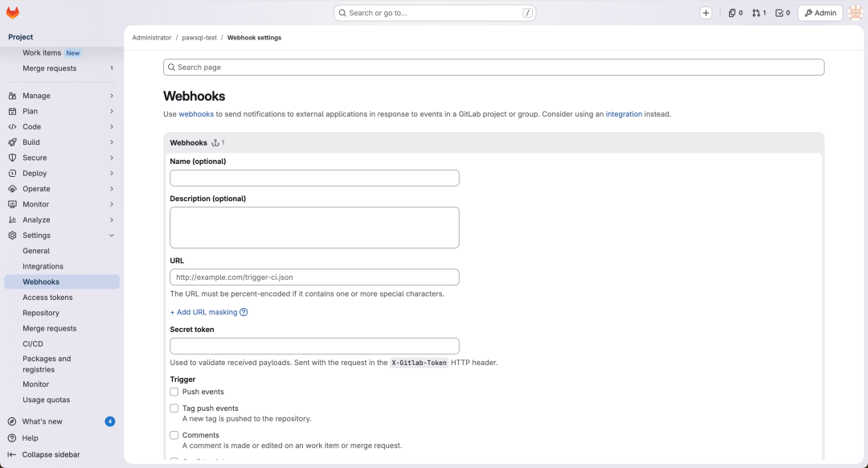
Task: Expand the Manage section chevron
Action: point(112,96)
